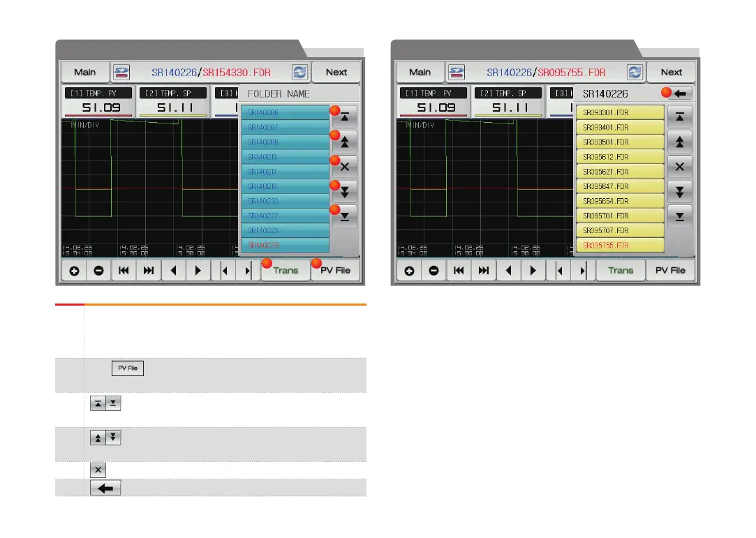Zoom in graph on SR095755.FDR screen
Screen dimensions: 756x538
409,271
